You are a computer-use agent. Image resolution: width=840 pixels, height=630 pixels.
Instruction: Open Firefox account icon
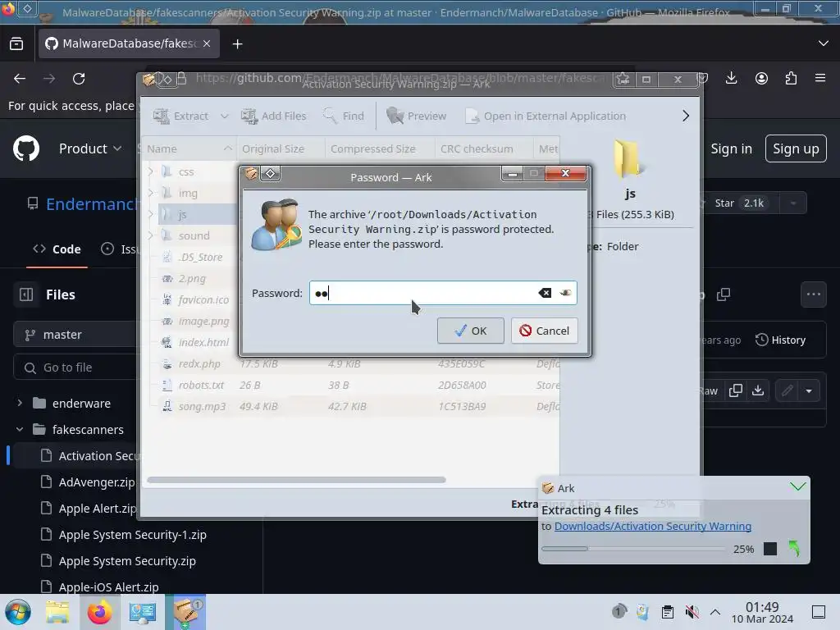click(761, 78)
